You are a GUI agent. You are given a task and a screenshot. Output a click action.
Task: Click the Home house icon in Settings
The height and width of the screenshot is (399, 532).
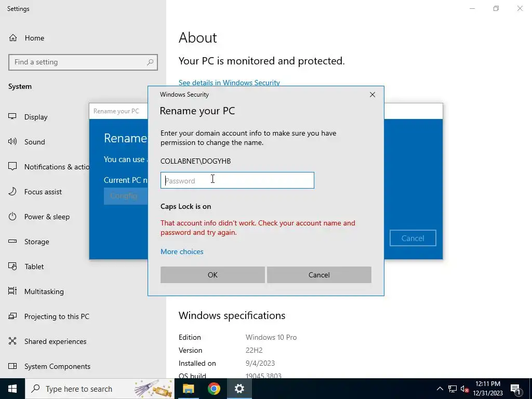click(x=13, y=38)
